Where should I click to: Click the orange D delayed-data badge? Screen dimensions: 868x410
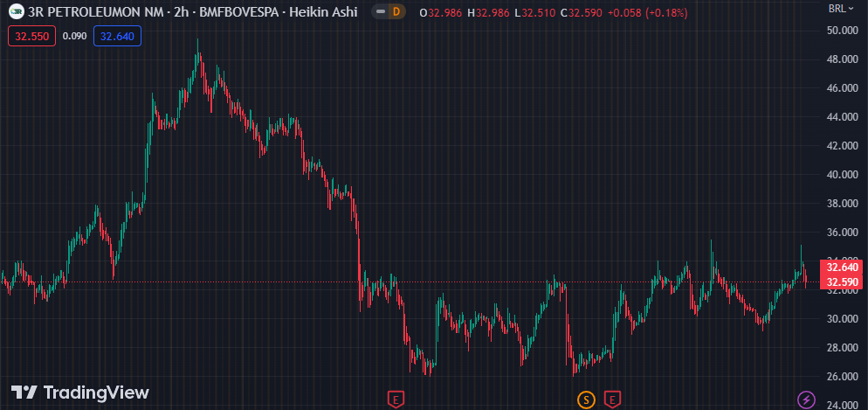[396, 11]
